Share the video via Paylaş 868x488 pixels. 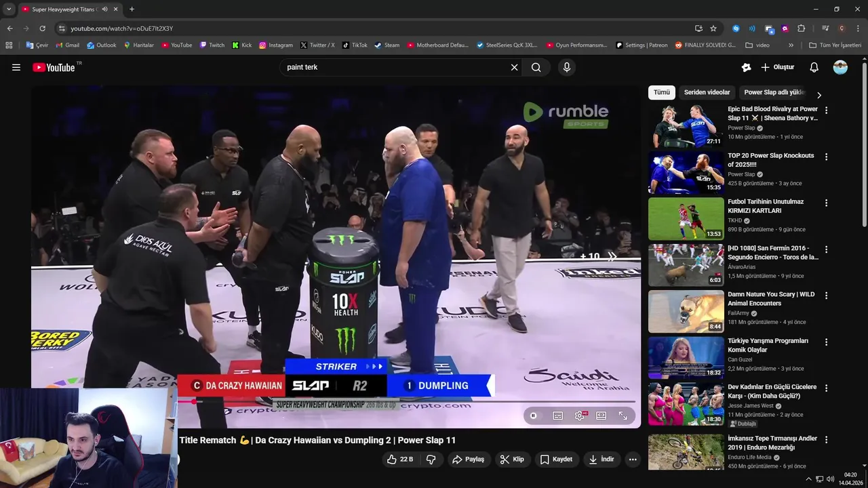[468, 460]
